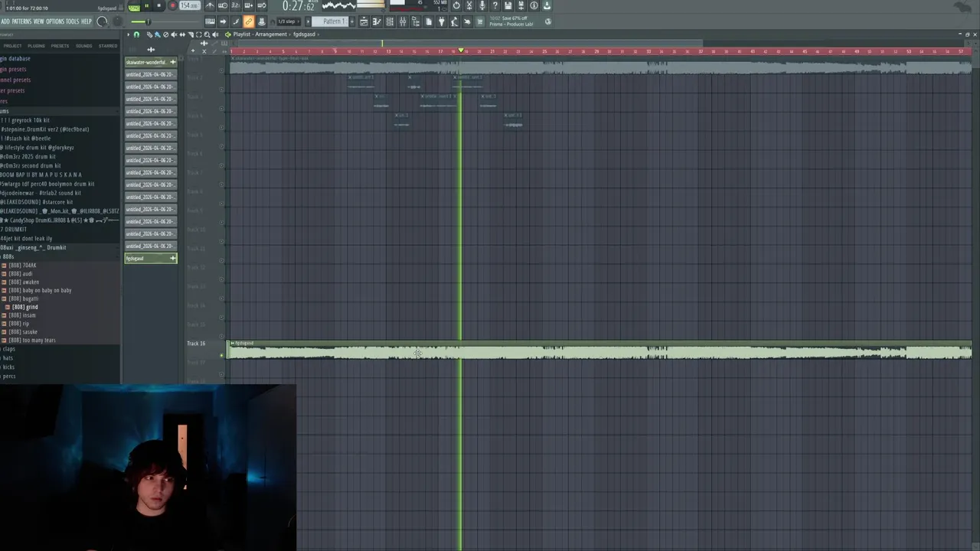This screenshot has height=551, width=980.
Task: Expand the 44jet kit dont leak ily folder
Action: pos(27,239)
